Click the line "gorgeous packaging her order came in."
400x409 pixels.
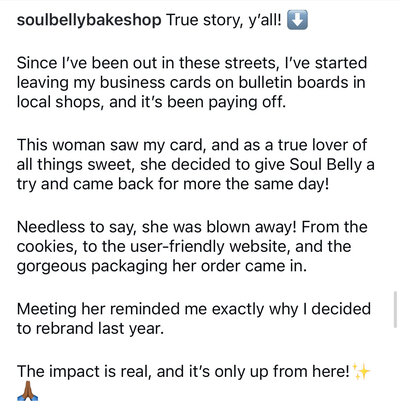pos(162,266)
